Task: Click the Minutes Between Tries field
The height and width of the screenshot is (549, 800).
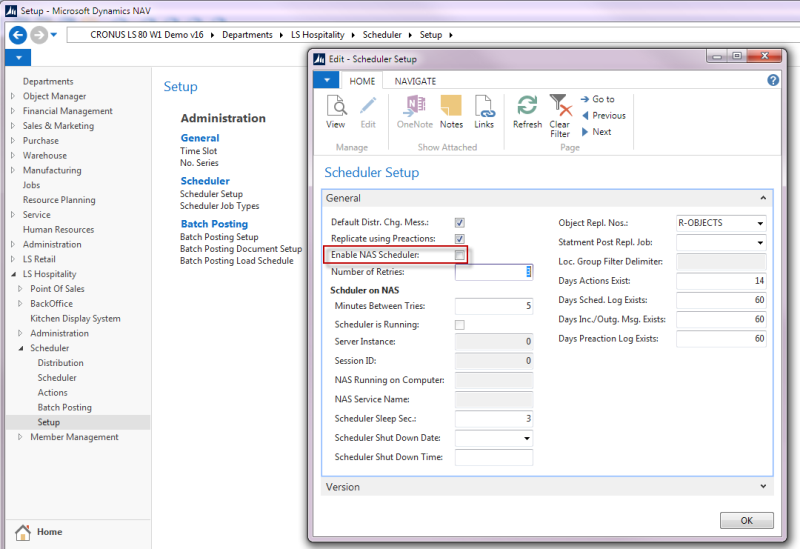Action: coord(494,306)
